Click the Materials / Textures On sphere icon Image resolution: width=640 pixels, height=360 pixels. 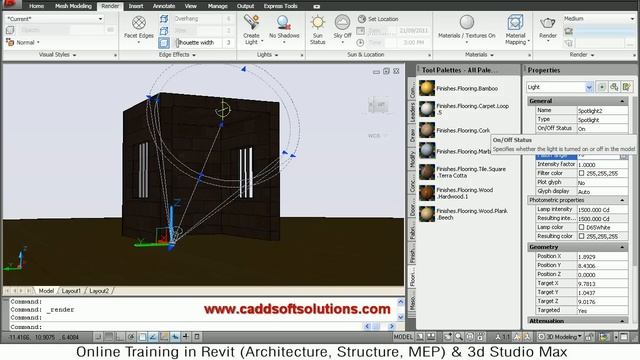467,23
